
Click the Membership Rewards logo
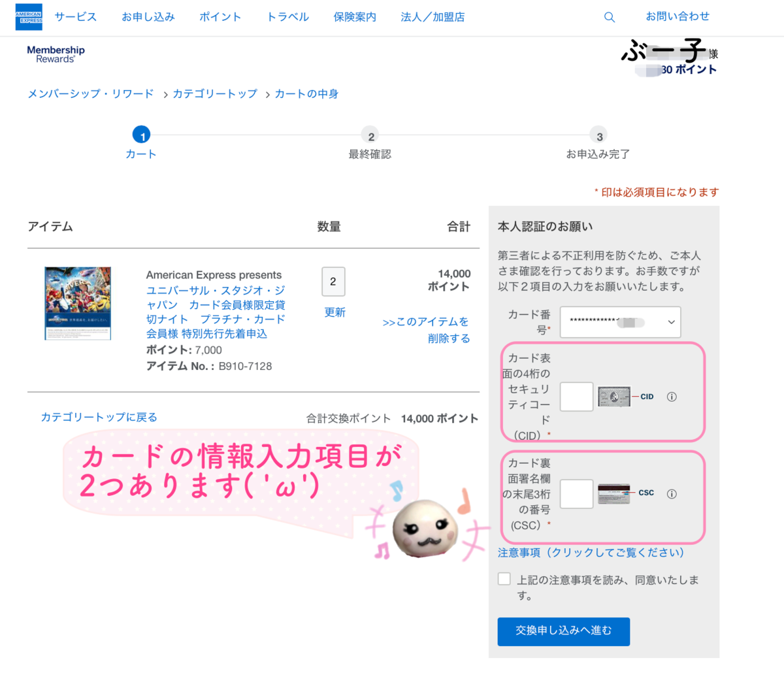pos(56,54)
